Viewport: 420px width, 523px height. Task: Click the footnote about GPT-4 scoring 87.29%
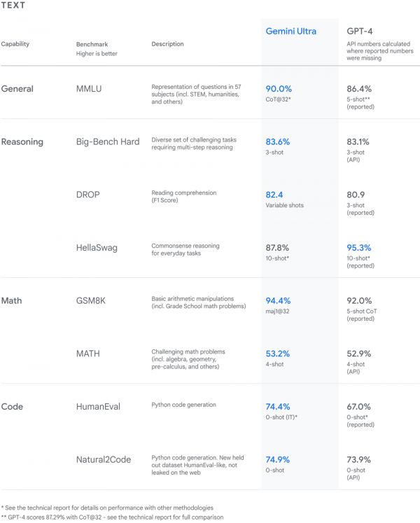113,517
